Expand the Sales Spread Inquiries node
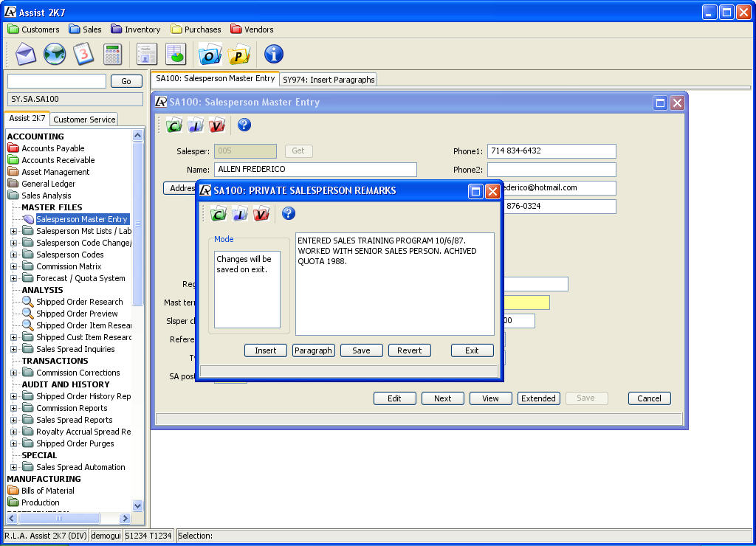The image size is (756, 546). click(x=13, y=350)
